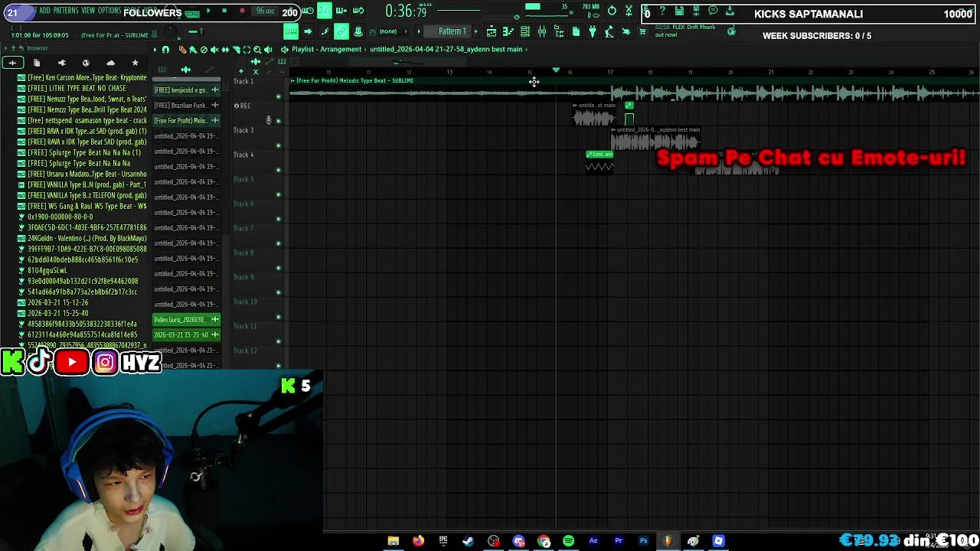Click the shopping cart content library icon
This screenshot has width=980, height=551.
point(642,31)
